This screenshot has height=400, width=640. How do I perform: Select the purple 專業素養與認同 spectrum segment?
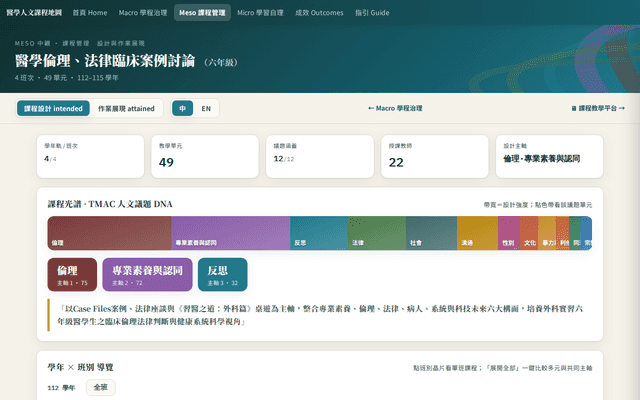click(230, 233)
